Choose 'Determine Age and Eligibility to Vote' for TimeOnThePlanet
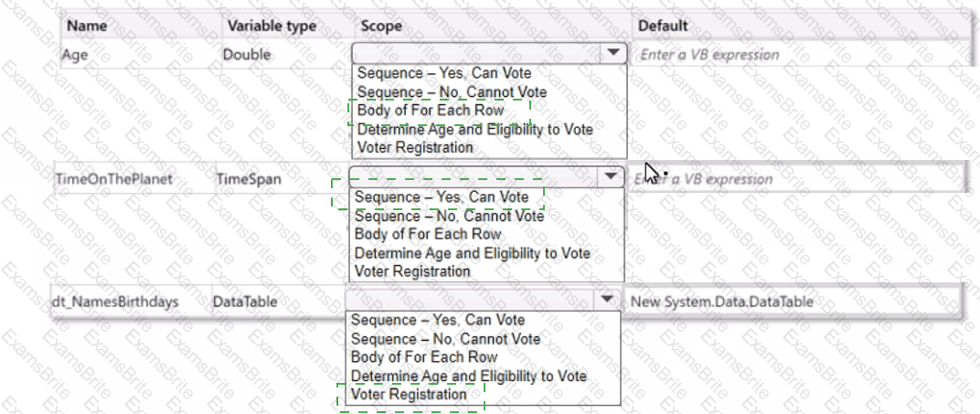 472,253
